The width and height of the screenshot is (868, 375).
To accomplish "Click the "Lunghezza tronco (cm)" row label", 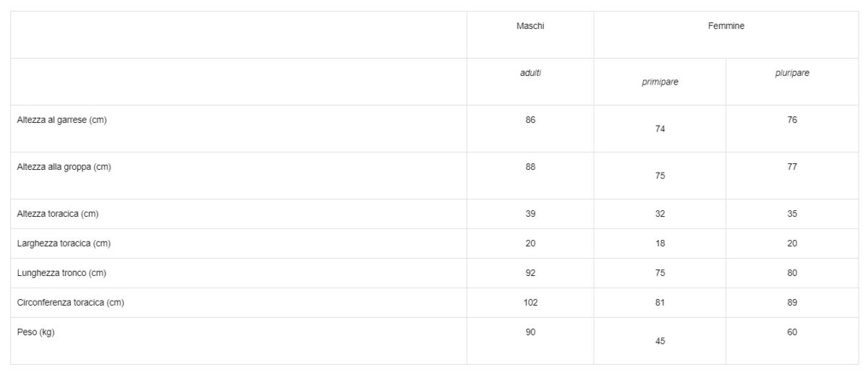I will (x=61, y=273).
